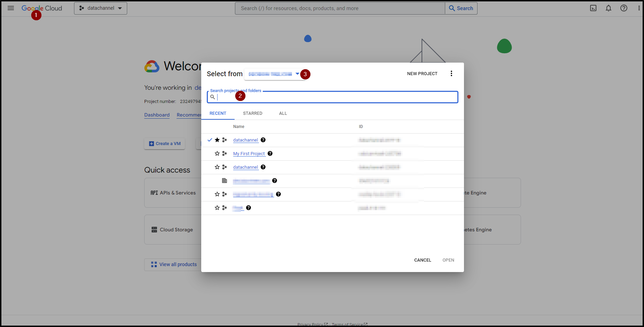Click the Name column header
Viewport: 644px width, 327px height.
[x=239, y=127]
